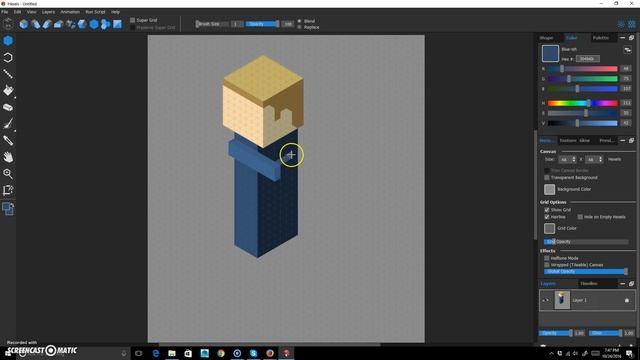Choose the fourth shape icon in top toolbar
640x360 pixels.
pyautogui.click(x=59, y=24)
